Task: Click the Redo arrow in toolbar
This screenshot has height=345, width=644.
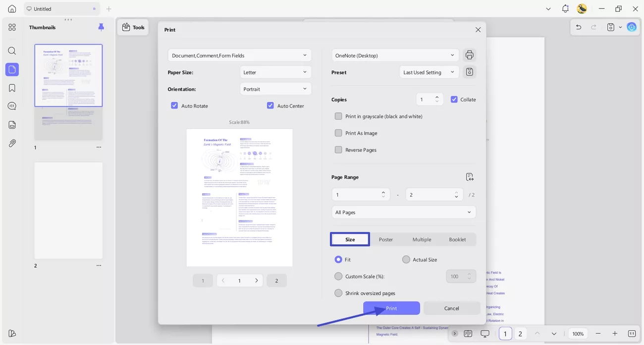Action: tap(593, 27)
